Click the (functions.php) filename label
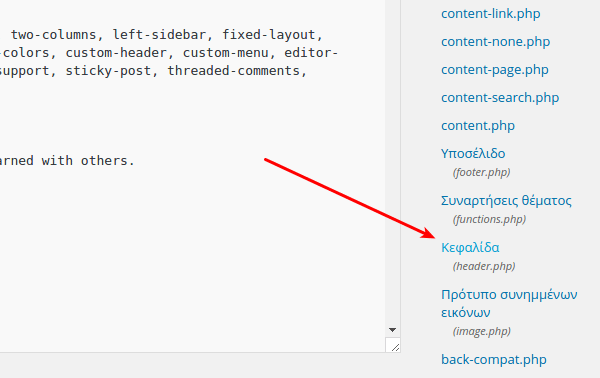Viewport: 600px width, 378px height. pyautogui.click(x=489, y=219)
